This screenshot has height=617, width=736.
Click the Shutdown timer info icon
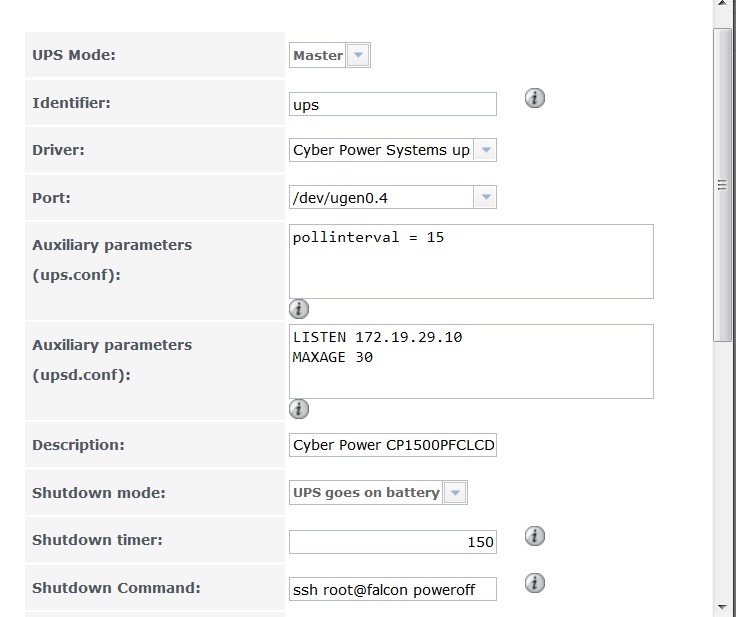click(535, 537)
